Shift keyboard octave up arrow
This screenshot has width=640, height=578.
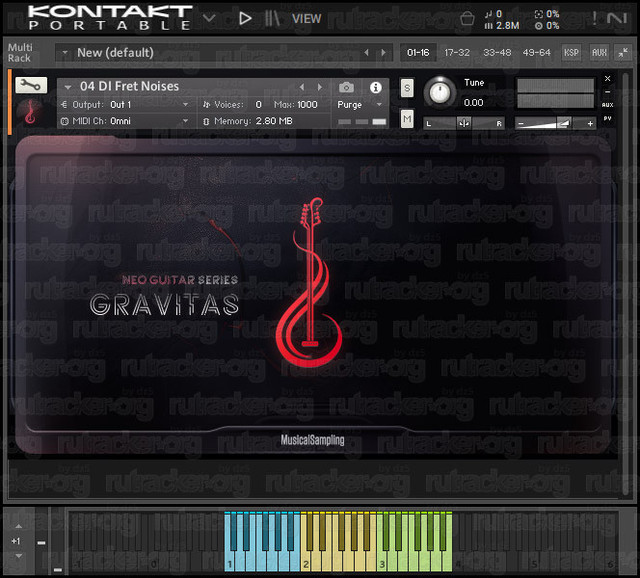coord(19,527)
